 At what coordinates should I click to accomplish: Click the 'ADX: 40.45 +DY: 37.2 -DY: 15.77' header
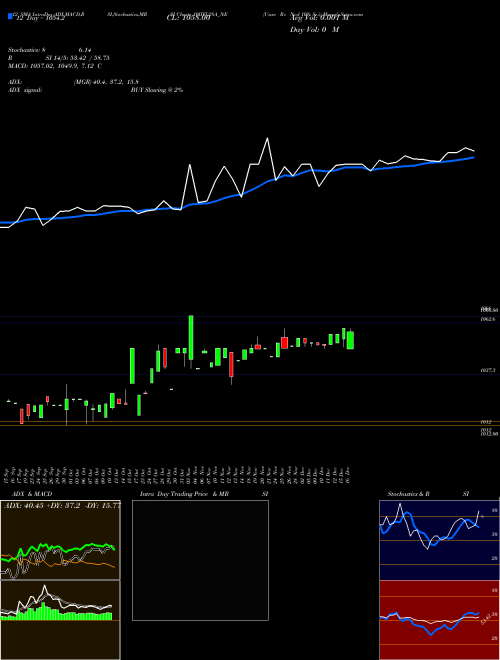62,506
